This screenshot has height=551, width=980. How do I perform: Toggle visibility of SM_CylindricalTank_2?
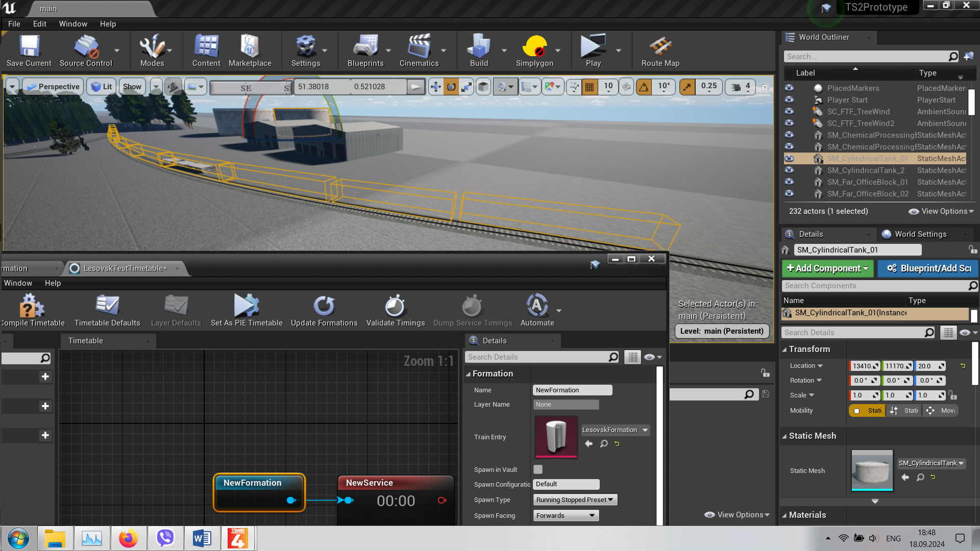click(789, 170)
